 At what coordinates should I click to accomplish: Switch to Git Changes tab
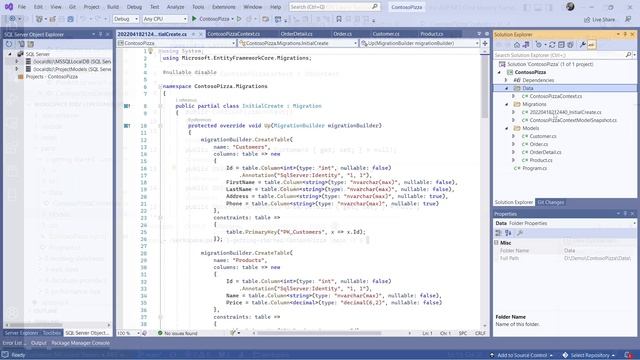point(550,202)
